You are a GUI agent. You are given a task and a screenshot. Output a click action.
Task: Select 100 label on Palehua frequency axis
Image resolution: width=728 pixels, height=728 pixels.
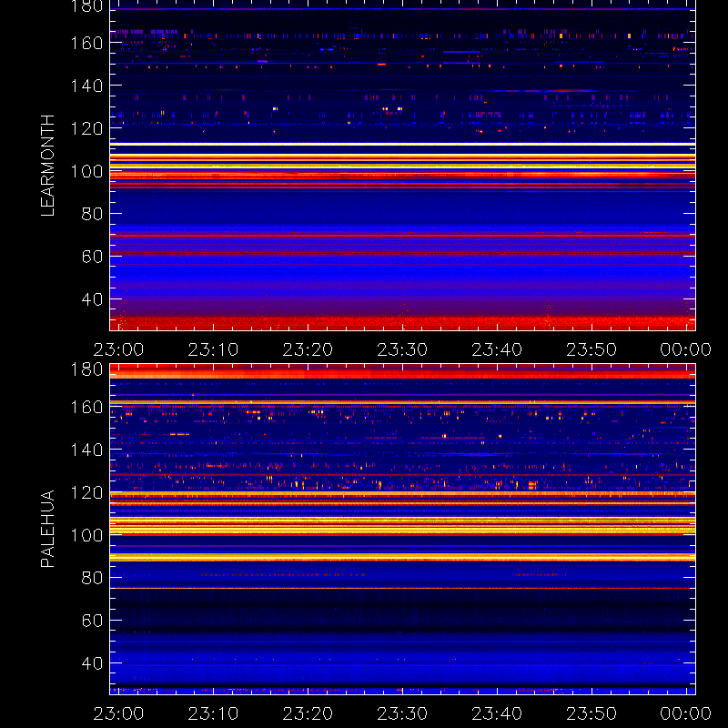[x=86, y=535]
